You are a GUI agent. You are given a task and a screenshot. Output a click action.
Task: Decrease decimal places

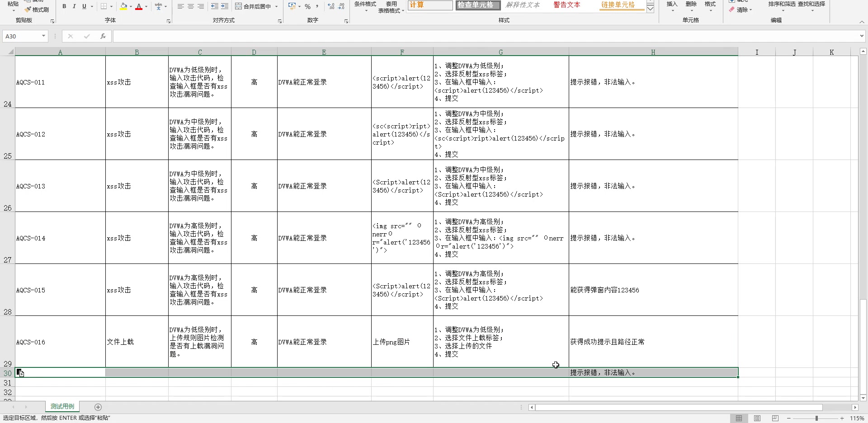coord(341,6)
